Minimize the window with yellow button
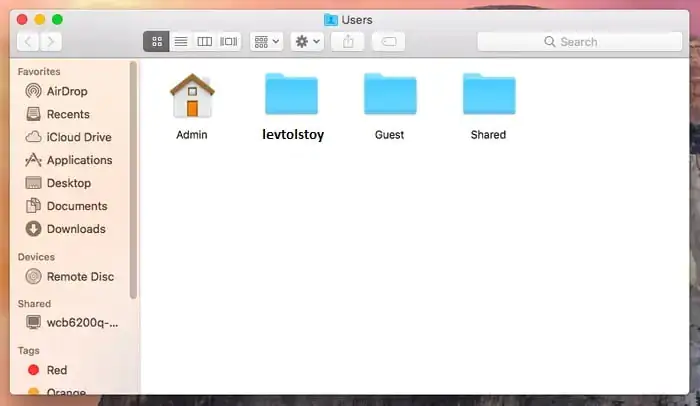Viewport: 700px width, 406px height. pos(40,20)
